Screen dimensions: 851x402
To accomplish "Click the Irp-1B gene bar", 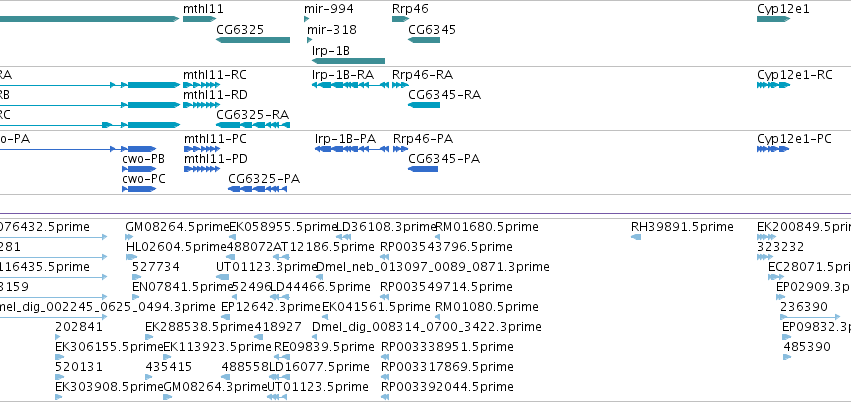I will coord(348,61).
